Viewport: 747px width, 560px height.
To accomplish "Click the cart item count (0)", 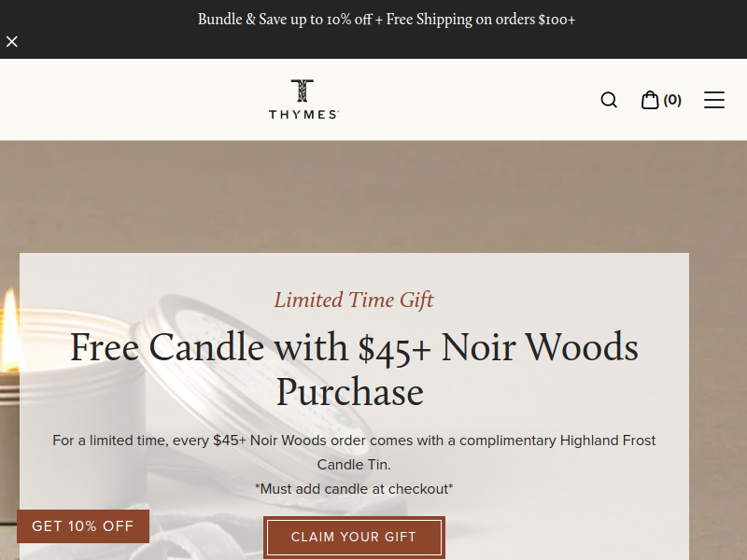I will pos(672,100).
